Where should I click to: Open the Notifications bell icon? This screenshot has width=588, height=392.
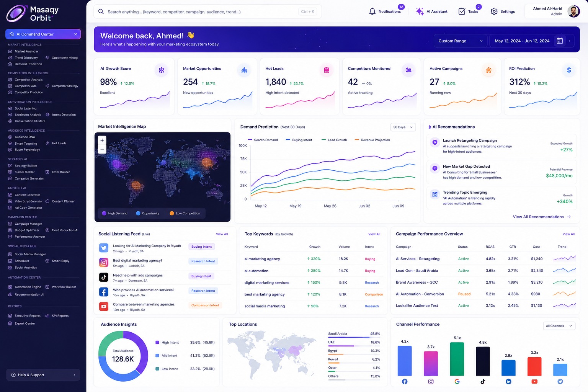coord(372,11)
